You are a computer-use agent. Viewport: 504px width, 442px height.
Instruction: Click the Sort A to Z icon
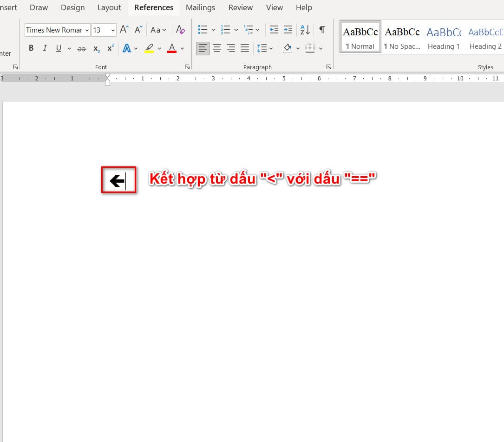point(305,30)
